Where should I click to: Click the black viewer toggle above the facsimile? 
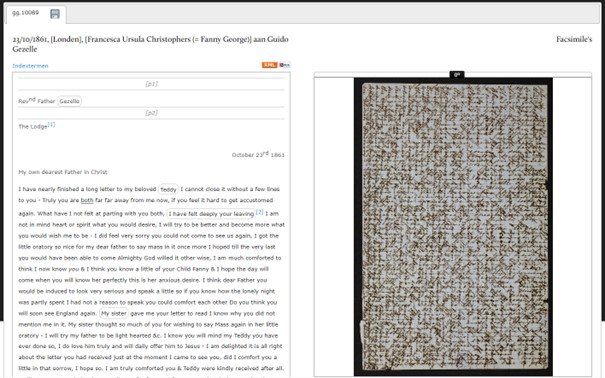click(x=457, y=74)
